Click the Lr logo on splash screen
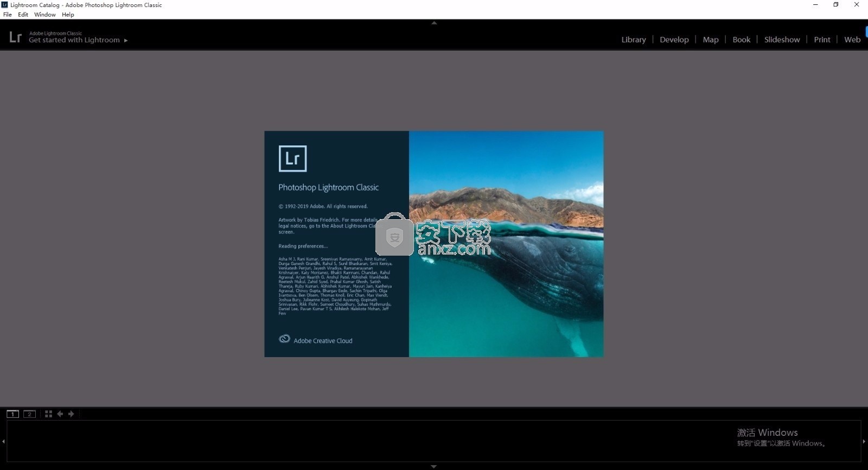This screenshot has height=470, width=868. (x=292, y=158)
